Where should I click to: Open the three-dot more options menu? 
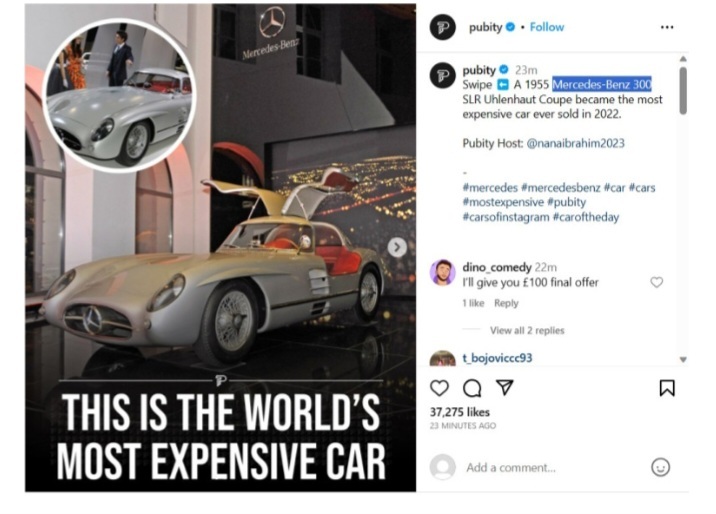click(667, 27)
